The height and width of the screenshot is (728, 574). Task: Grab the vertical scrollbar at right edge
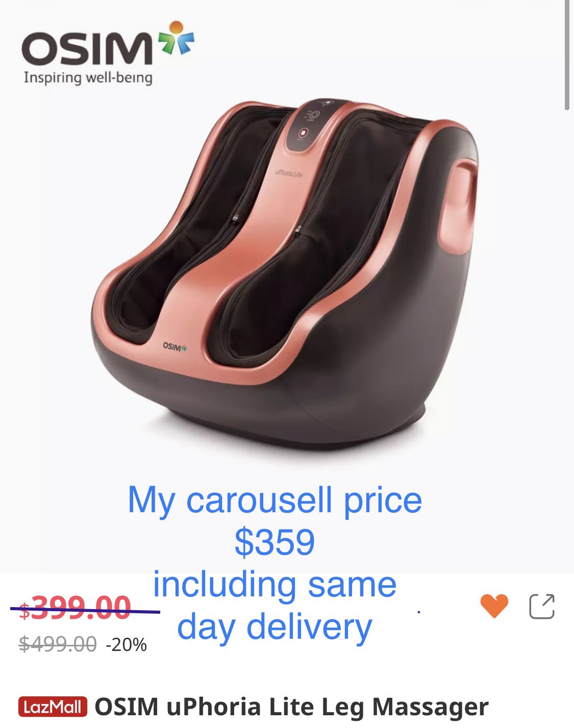[567, 55]
